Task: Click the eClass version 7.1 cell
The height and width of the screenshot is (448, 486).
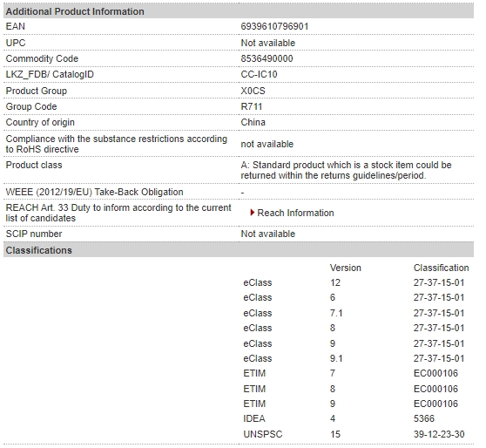Action: pyautogui.click(x=336, y=313)
